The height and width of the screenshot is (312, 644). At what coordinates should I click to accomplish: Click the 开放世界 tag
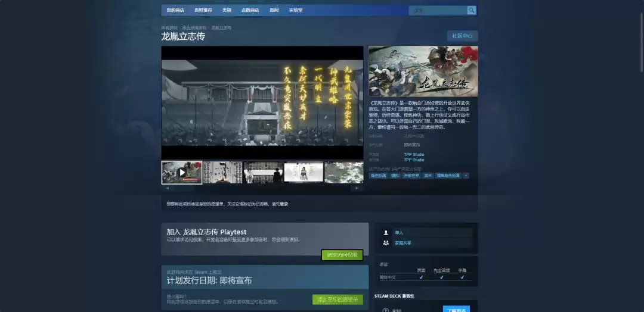(411, 176)
